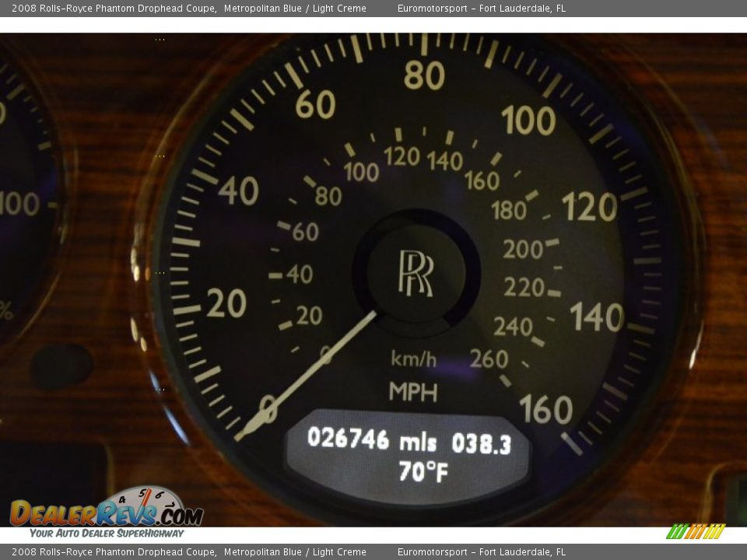Viewport: 747px width, 560px height.
Task: Click the green-orange striped icon at bottom right
Action: (x=695, y=531)
